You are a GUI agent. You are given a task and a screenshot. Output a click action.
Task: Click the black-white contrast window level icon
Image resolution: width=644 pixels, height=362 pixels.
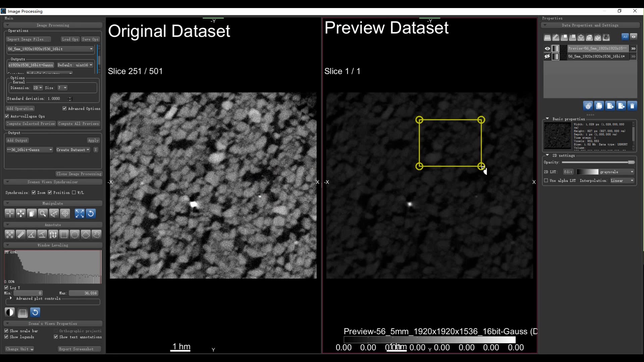pos(10,312)
